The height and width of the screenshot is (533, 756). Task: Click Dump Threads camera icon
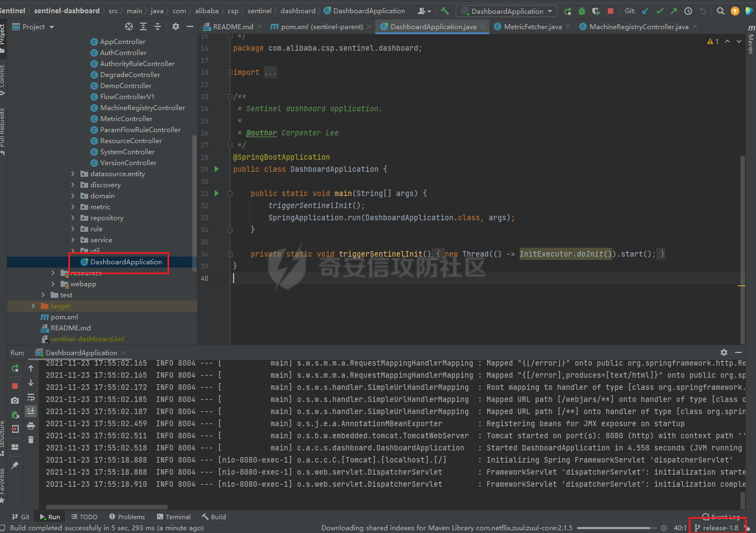(x=15, y=400)
